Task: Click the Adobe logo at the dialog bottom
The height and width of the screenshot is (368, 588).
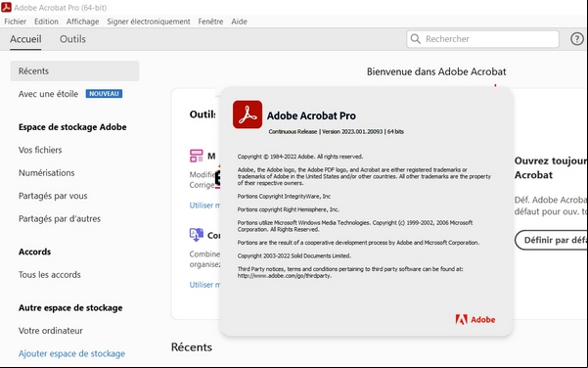Action: 475,320
